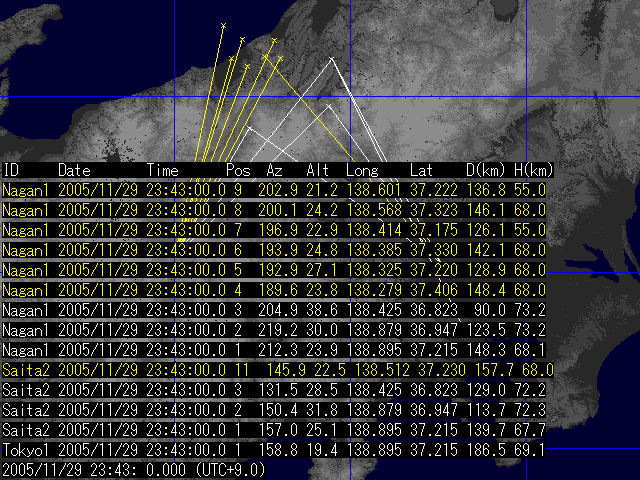Select azimuth value 145.9 in Saita2 row
The height and width of the screenshot is (480, 640).
(x=286, y=370)
